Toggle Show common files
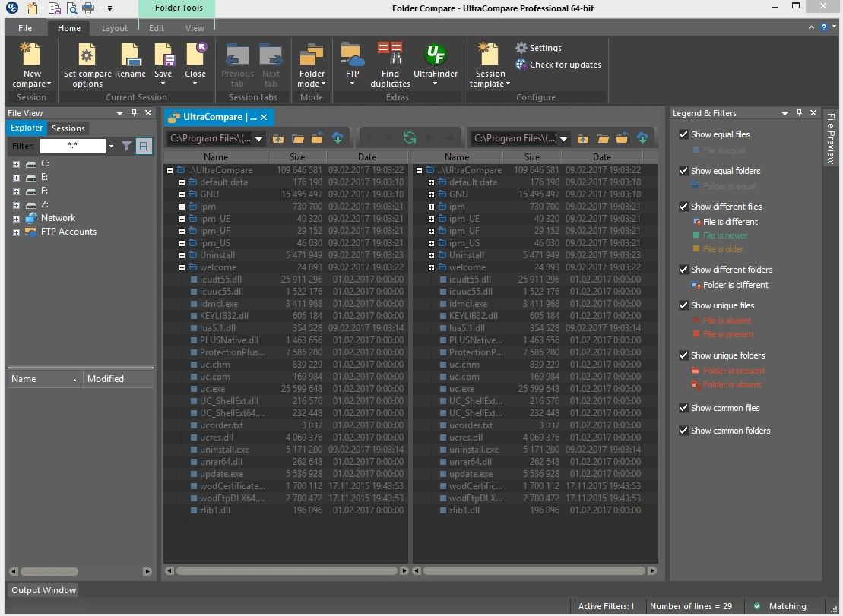 point(684,408)
